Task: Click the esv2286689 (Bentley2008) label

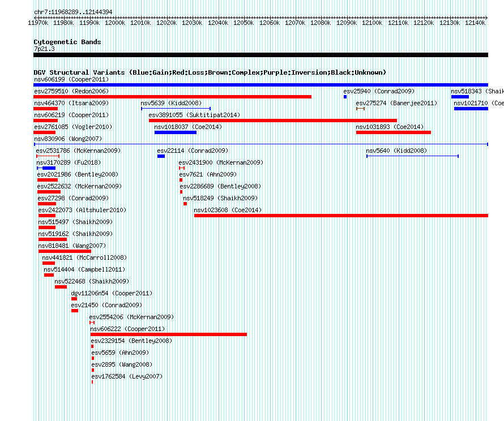Action: (220, 186)
